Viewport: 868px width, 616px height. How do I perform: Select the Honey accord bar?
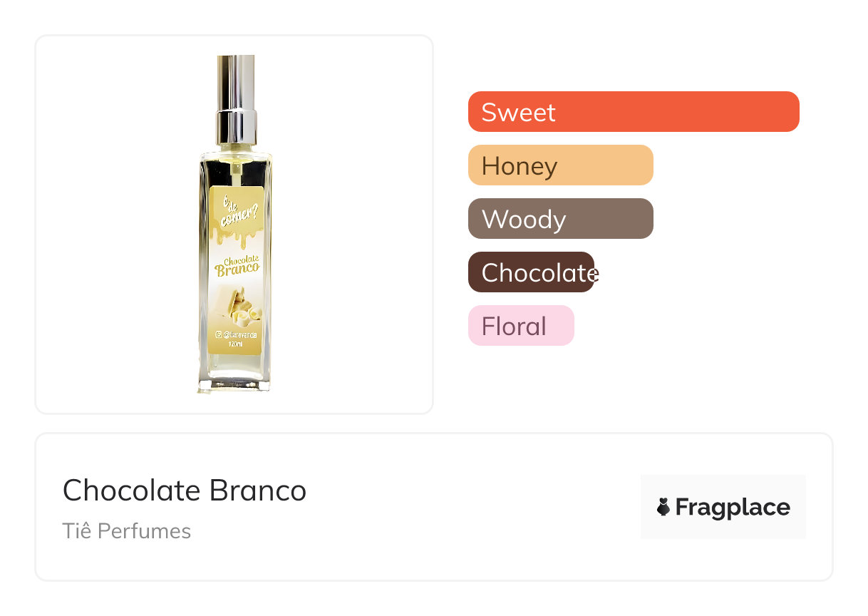[x=560, y=165]
